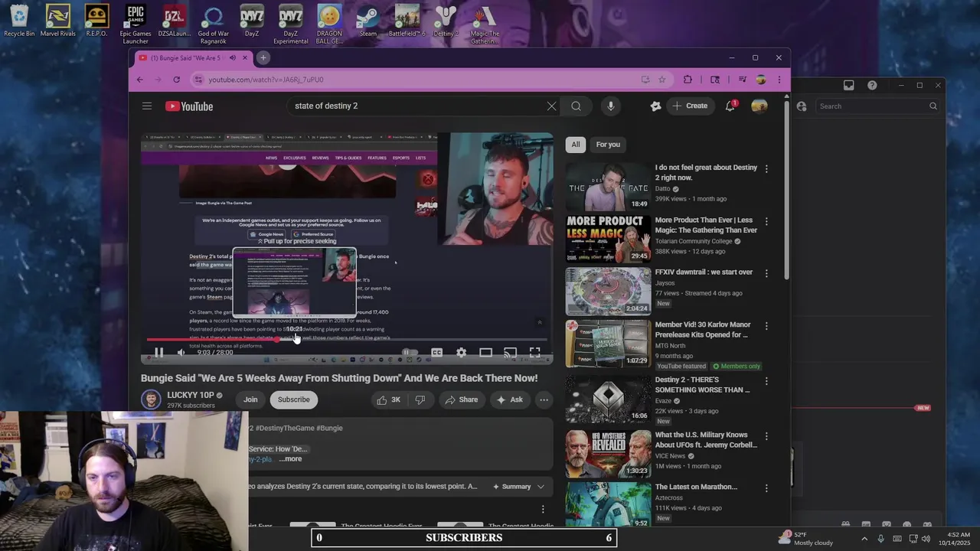The height and width of the screenshot is (551, 980).
Task: Run search with the magnifier button
Action: [x=576, y=106]
